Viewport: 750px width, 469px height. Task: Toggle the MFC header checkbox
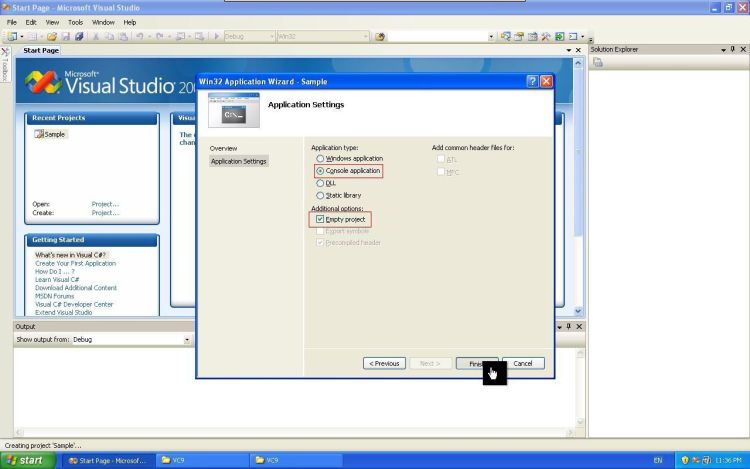click(441, 171)
